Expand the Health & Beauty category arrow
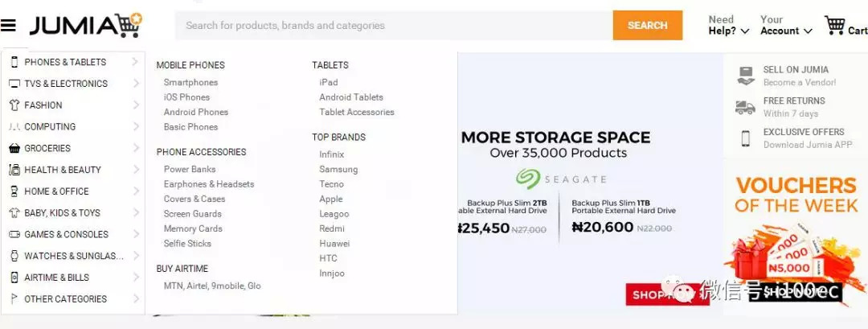Image resolution: width=868 pixels, height=329 pixels. point(136,170)
